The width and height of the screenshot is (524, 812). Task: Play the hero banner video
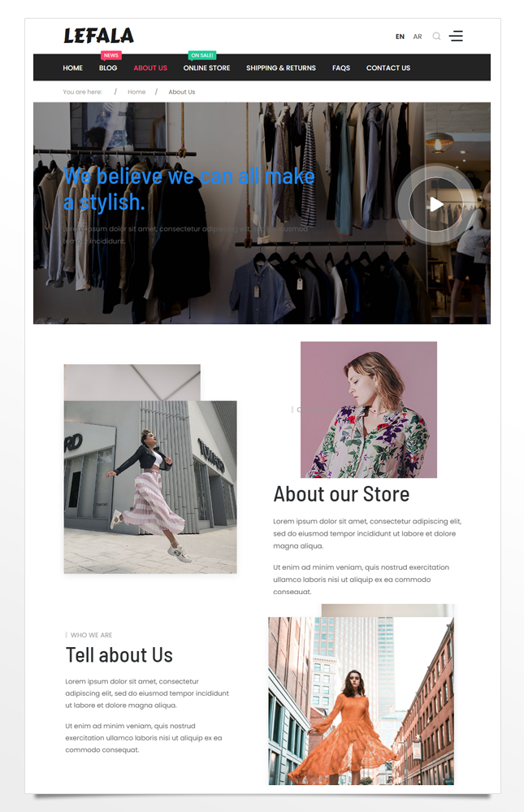tap(436, 205)
